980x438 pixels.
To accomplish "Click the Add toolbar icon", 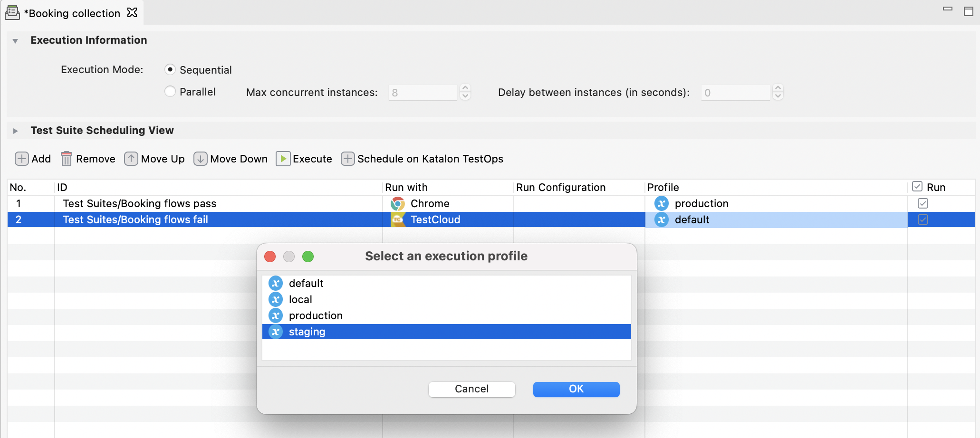I will pos(21,159).
